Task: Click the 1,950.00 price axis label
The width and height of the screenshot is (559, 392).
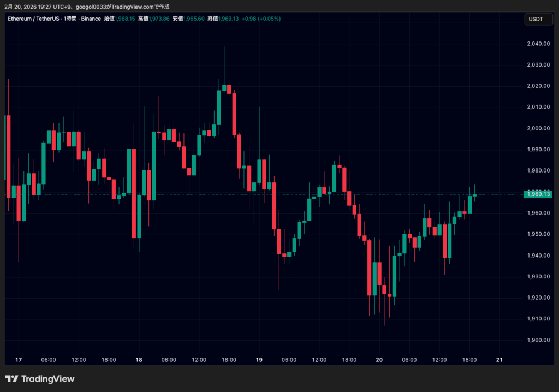Action: coord(538,234)
